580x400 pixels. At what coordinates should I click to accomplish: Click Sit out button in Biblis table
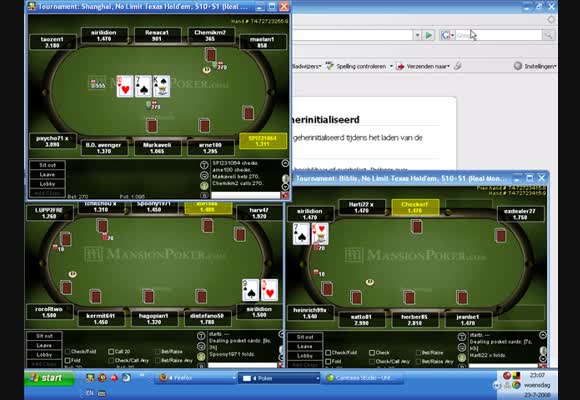305,337
